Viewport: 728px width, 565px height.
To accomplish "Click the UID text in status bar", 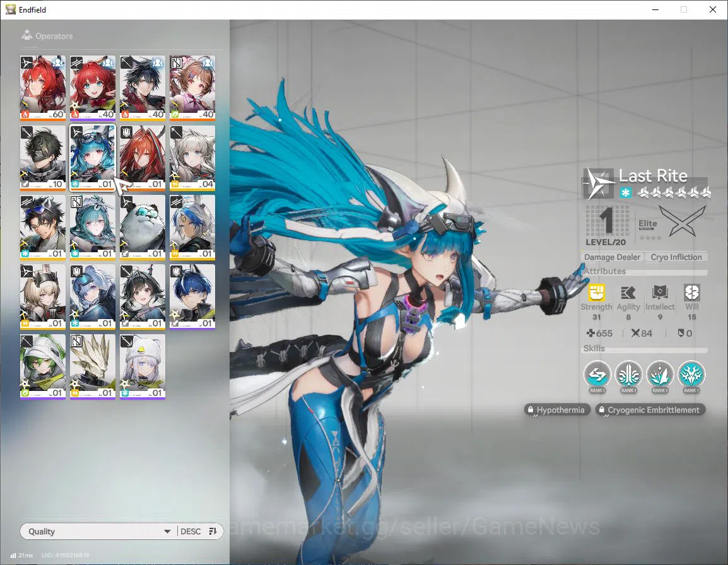I will click(x=64, y=556).
